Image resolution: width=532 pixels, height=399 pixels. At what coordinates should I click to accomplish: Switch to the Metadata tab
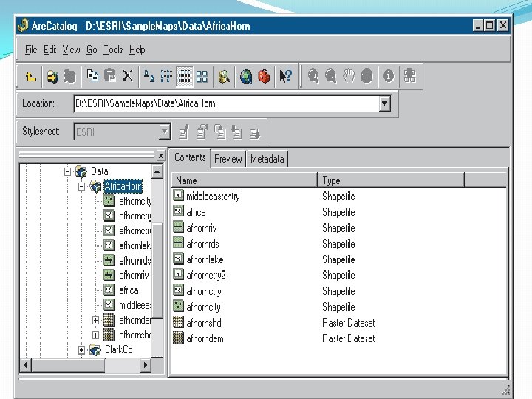tap(267, 159)
